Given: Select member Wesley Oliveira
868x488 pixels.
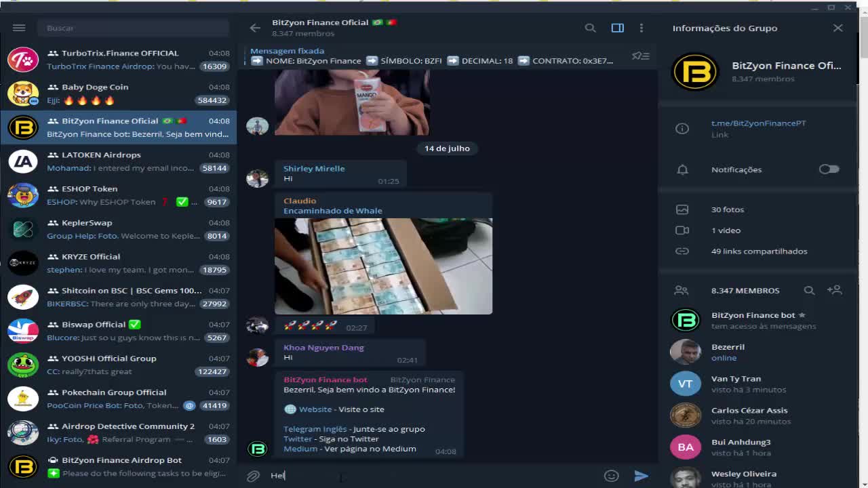Looking at the screenshot, I should (758, 476).
